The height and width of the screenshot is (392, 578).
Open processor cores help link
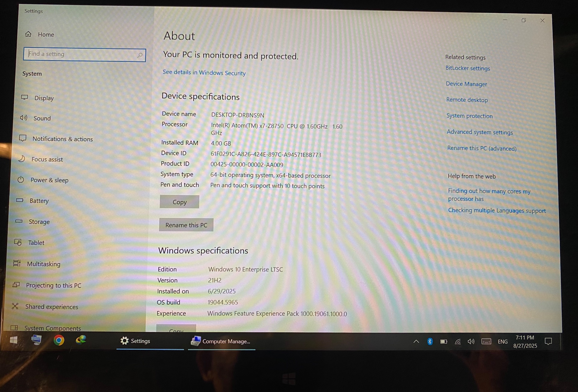coord(489,195)
